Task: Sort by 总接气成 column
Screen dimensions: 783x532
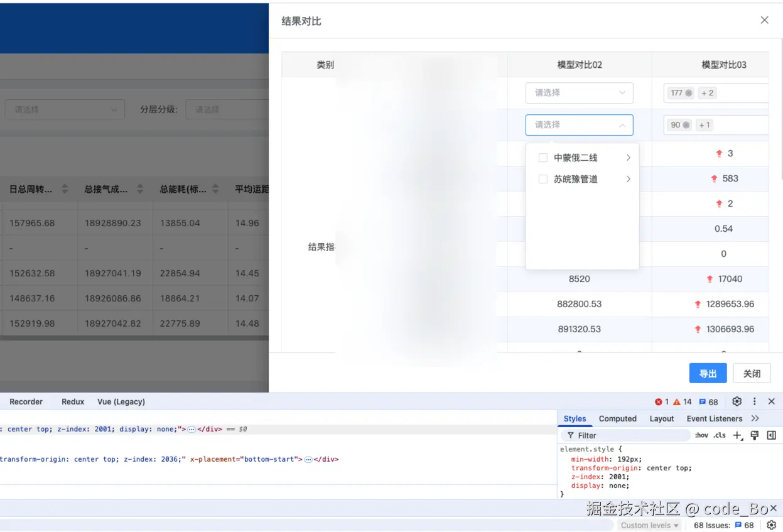Action: [140, 188]
